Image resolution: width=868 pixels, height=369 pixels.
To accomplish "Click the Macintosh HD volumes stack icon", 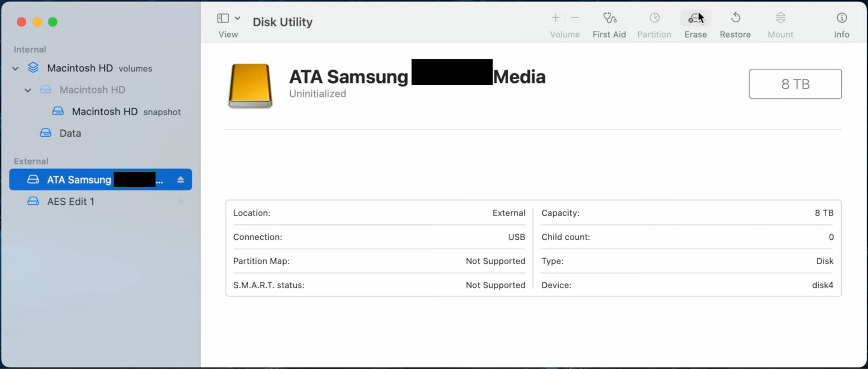I will 33,68.
